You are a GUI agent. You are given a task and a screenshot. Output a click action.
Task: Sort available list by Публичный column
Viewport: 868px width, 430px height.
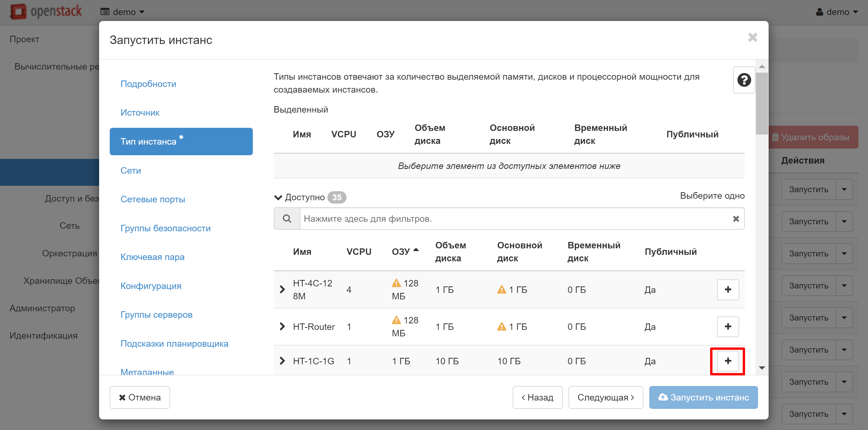(671, 251)
